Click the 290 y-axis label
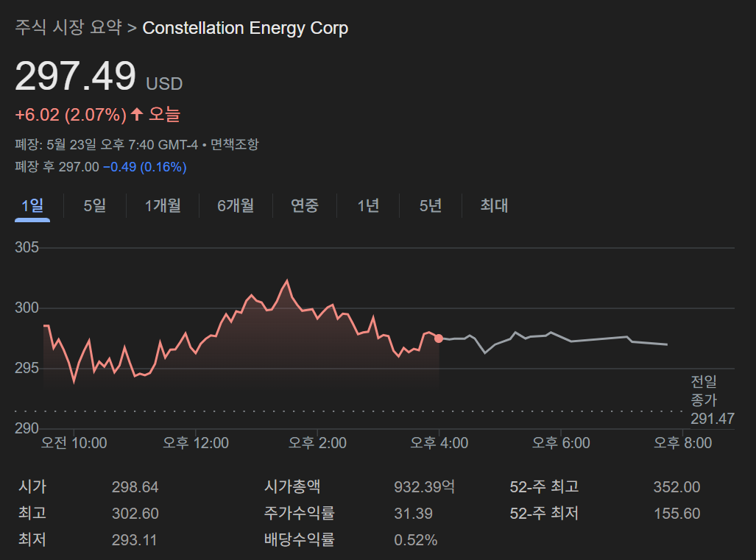The image size is (756, 560). coord(27,428)
